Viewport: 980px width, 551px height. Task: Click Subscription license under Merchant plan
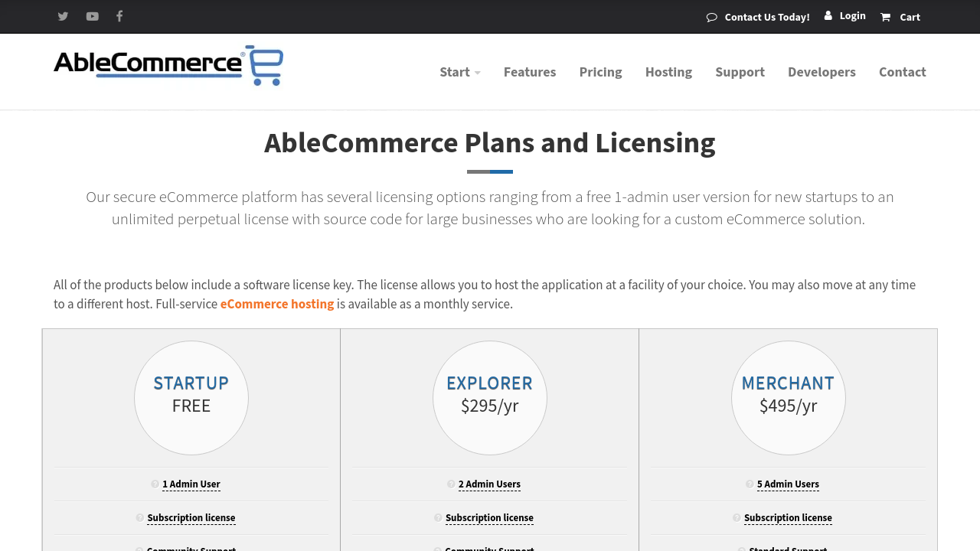pyautogui.click(x=788, y=517)
